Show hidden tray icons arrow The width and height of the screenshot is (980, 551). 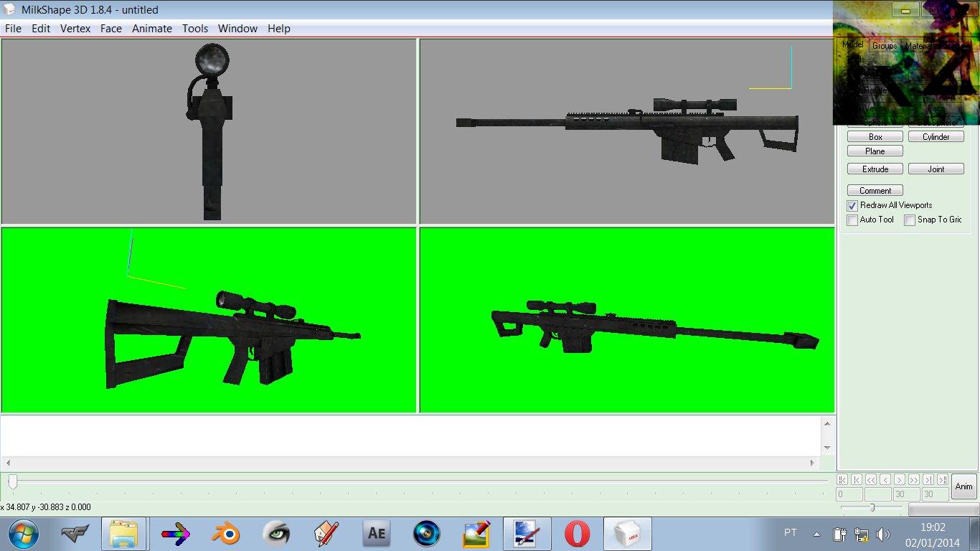pyautogui.click(x=816, y=534)
